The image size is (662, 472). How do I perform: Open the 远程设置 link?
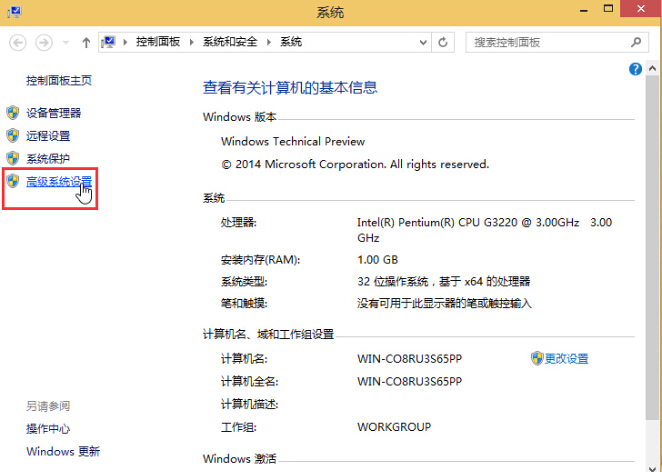click(x=48, y=136)
